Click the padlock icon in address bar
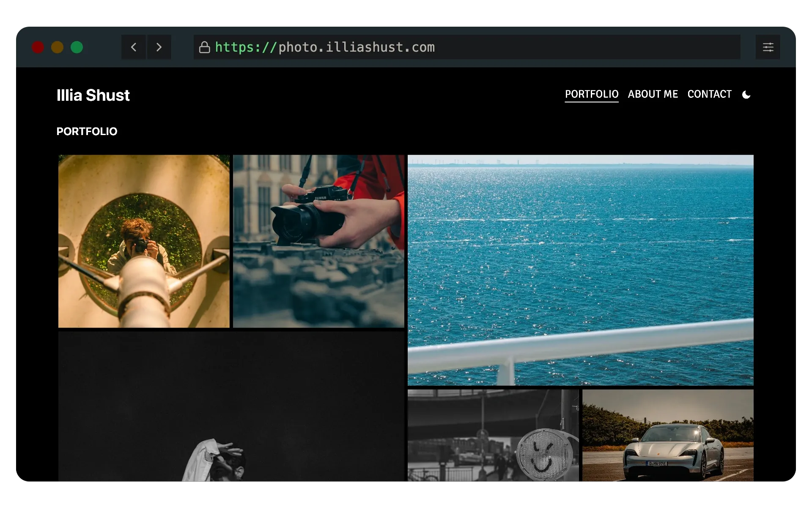This screenshot has height=508, width=812. pos(205,47)
